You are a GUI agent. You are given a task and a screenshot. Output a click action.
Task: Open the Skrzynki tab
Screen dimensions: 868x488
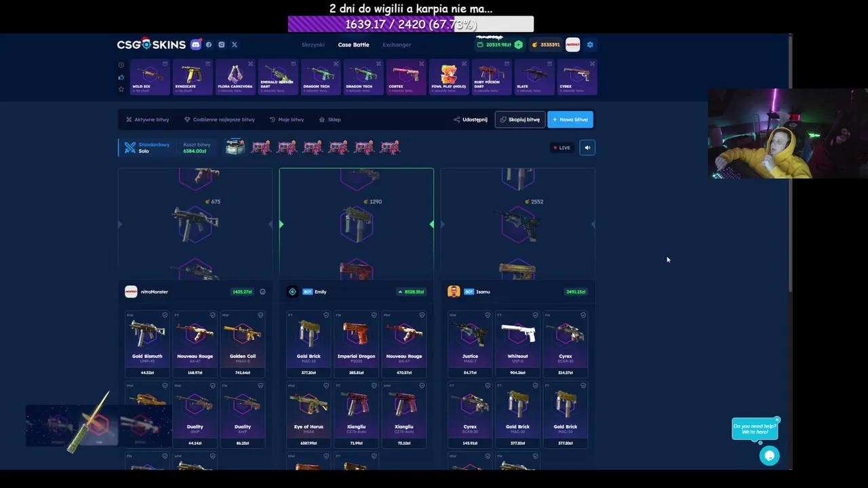point(313,45)
